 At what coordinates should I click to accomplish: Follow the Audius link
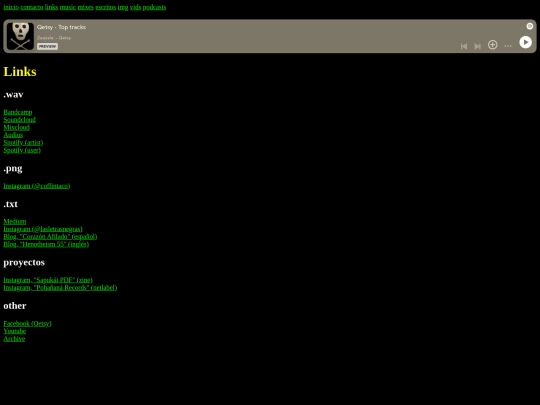(x=13, y=135)
